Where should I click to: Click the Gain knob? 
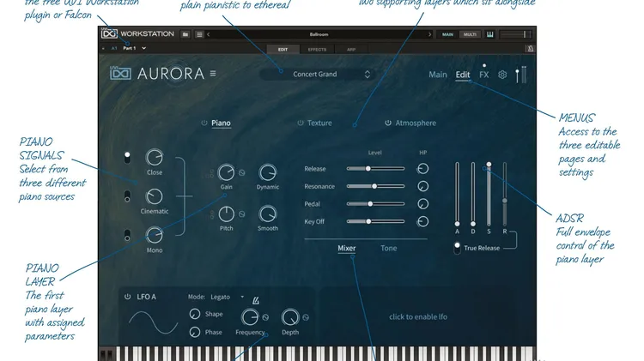pos(227,172)
